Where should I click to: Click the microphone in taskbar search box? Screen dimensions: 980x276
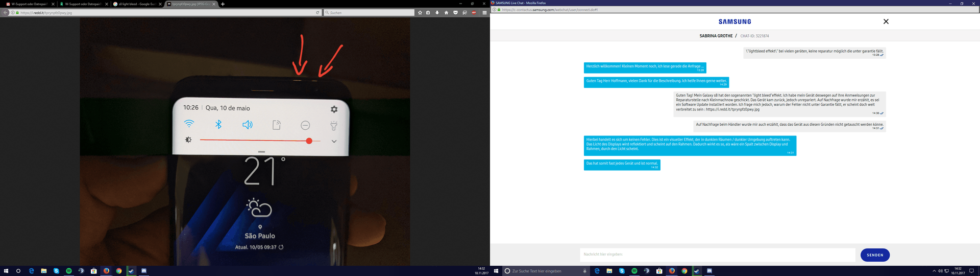click(x=584, y=271)
